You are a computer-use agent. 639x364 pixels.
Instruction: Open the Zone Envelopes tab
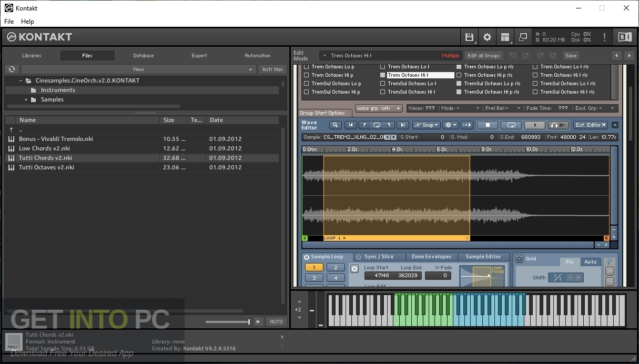click(x=431, y=257)
